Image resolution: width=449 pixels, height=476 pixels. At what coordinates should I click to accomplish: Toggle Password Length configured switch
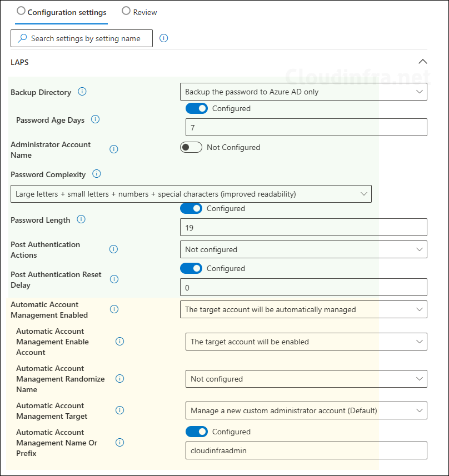point(191,208)
